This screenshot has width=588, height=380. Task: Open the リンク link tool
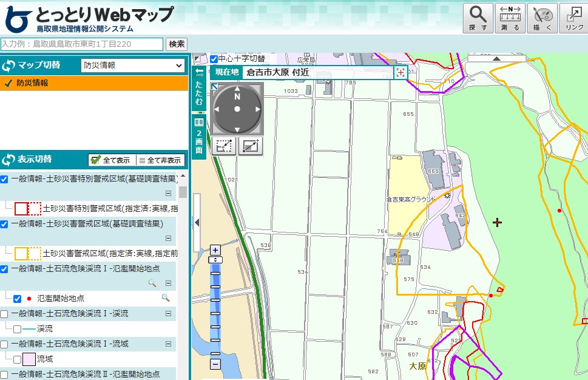click(574, 18)
